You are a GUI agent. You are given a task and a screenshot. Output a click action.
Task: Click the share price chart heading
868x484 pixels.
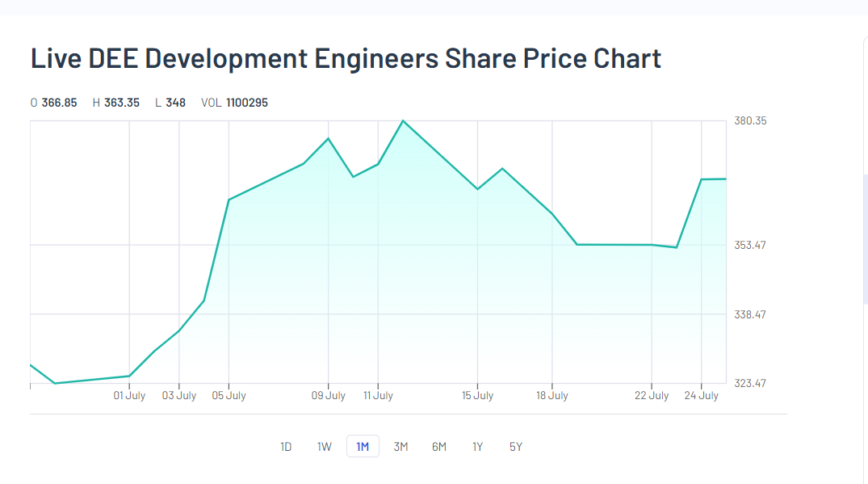346,59
